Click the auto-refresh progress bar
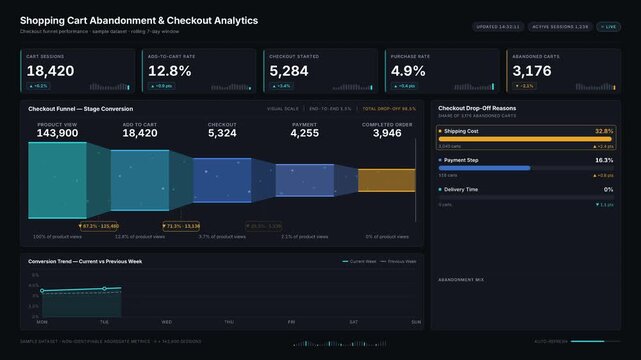Screen dimensions: 641x360 point(596,341)
